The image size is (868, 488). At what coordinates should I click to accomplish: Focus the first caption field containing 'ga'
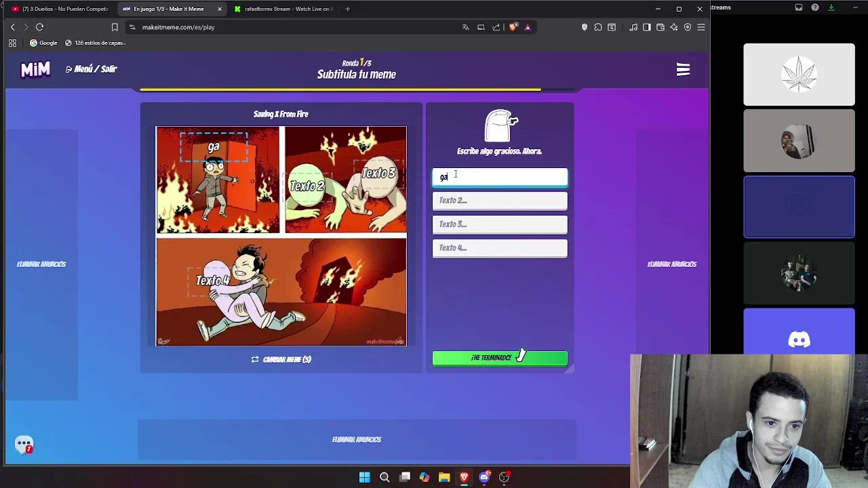click(500, 177)
